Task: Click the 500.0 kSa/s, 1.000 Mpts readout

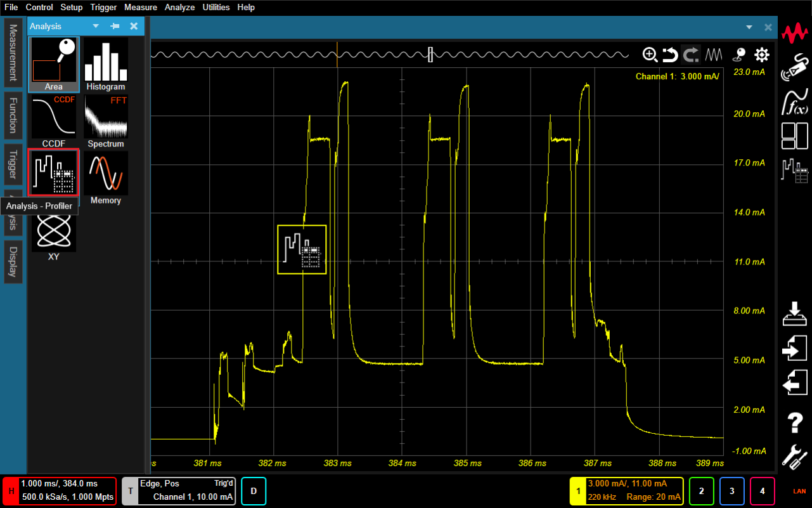Action: pos(66,497)
